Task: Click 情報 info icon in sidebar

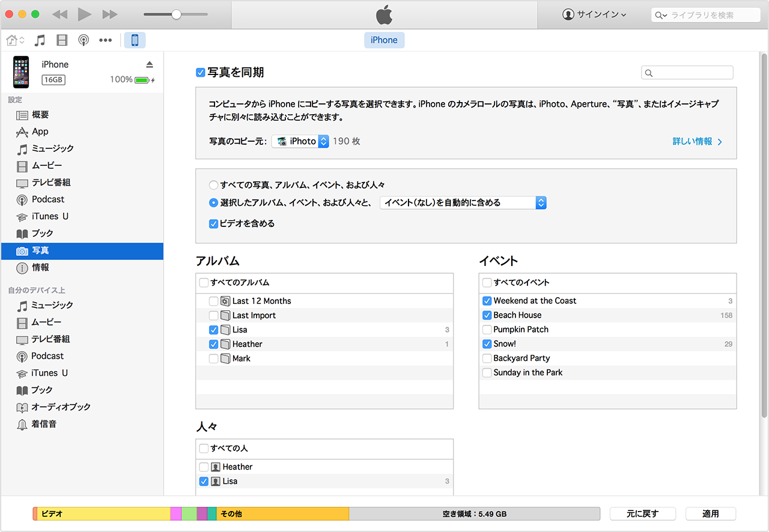Action: tap(22, 268)
